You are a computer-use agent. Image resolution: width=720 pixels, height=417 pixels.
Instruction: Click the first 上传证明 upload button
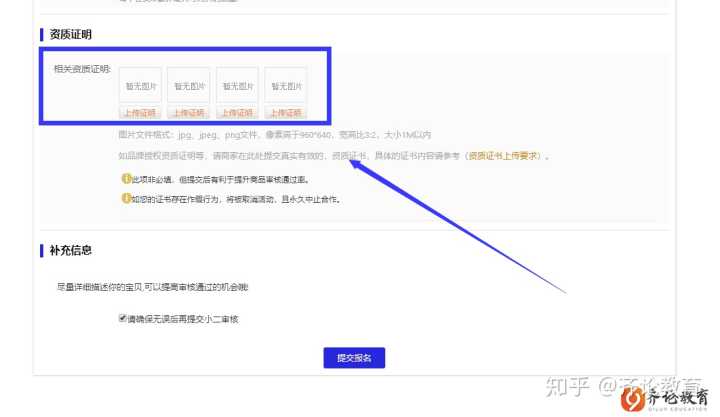point(140,113)
